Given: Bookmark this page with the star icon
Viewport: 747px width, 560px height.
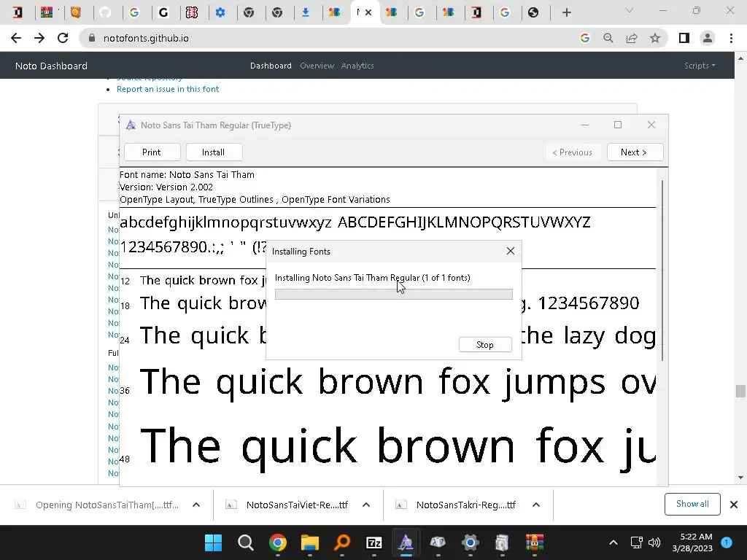Looking at the screenshot, I should tap(655, 38).
